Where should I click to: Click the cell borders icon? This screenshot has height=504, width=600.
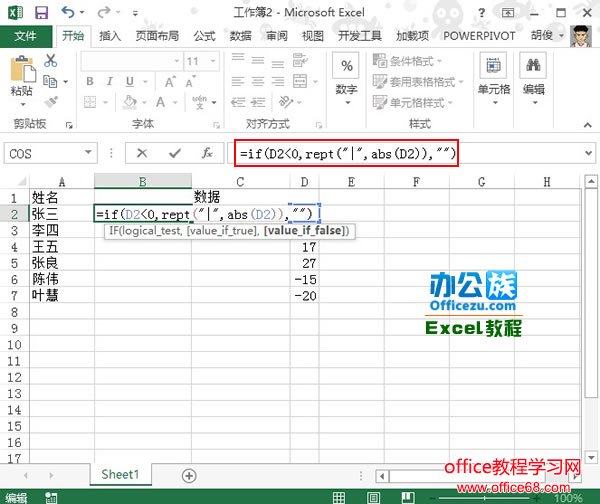90,102
